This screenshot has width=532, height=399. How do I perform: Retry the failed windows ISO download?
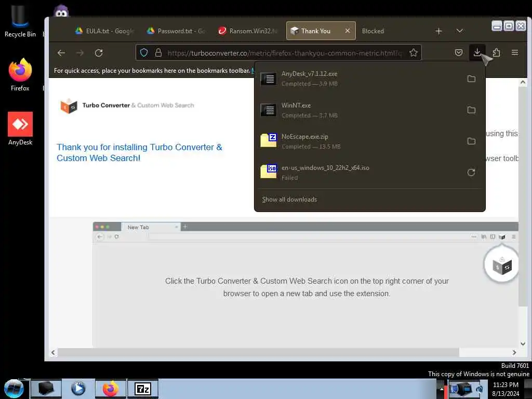click(x=471, y=172)
